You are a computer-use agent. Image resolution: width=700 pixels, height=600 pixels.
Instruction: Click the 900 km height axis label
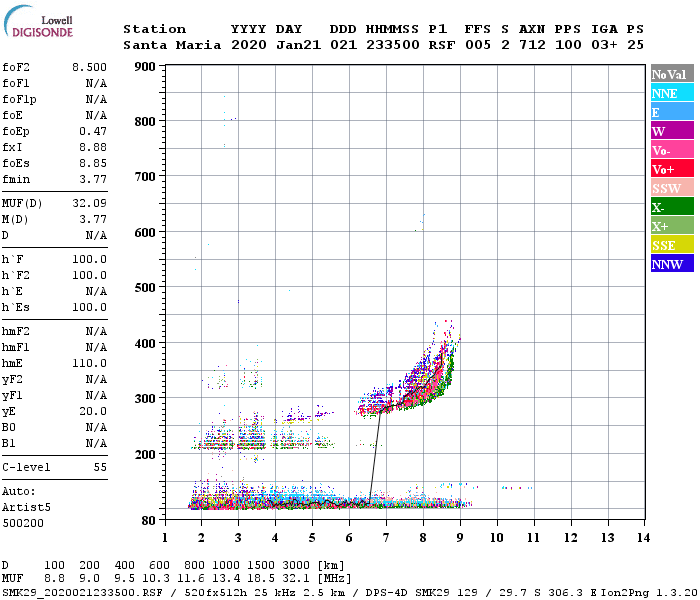point(145,67)
